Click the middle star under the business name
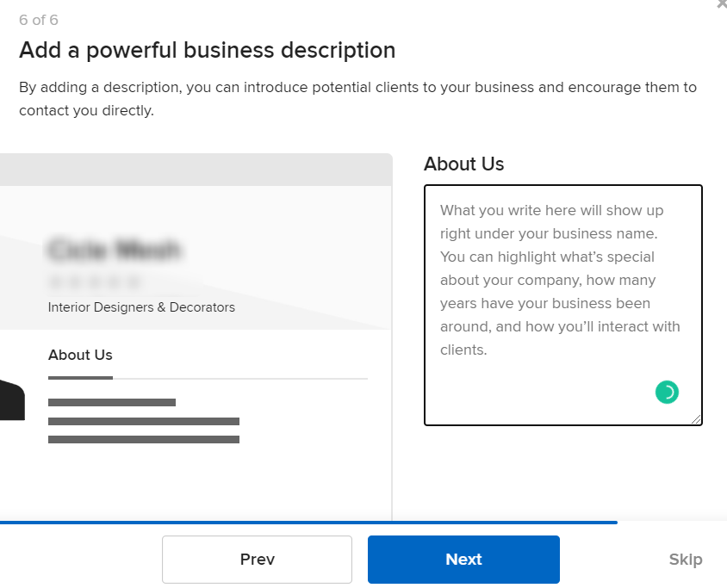Image resolution: width=727 pixels, height=588 pixels. point(95,280)
